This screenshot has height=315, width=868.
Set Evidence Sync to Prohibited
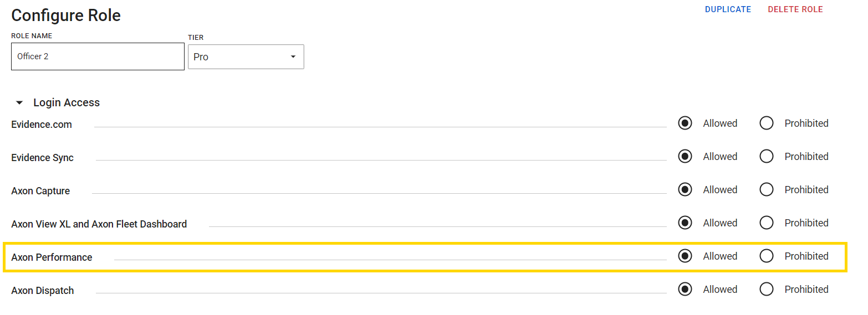(x=767, y=157)
